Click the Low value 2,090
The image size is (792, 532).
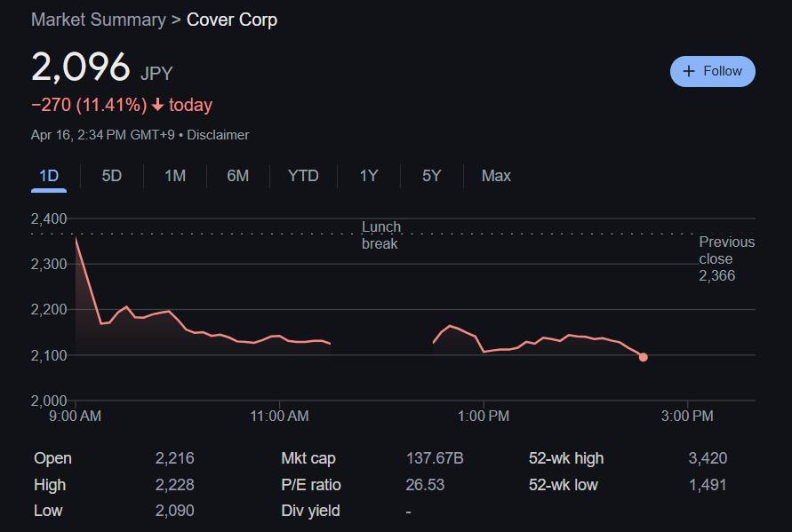(175, 511)
